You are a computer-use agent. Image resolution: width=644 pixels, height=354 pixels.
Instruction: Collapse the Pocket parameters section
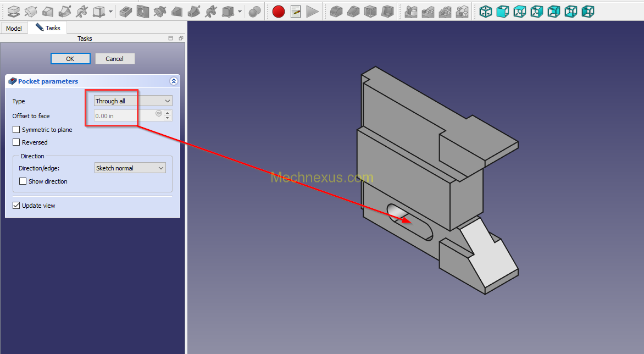tap(174, 81)
